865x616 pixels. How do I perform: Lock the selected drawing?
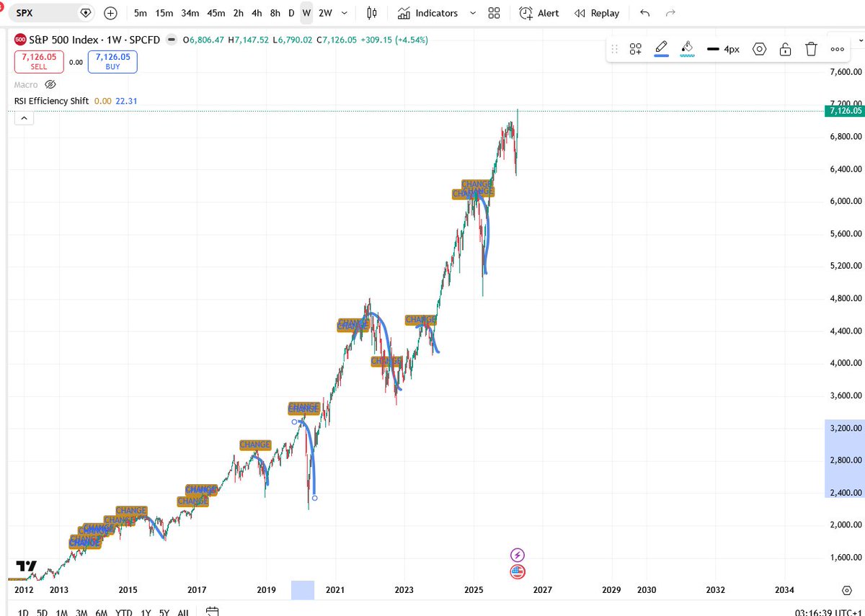785,49
